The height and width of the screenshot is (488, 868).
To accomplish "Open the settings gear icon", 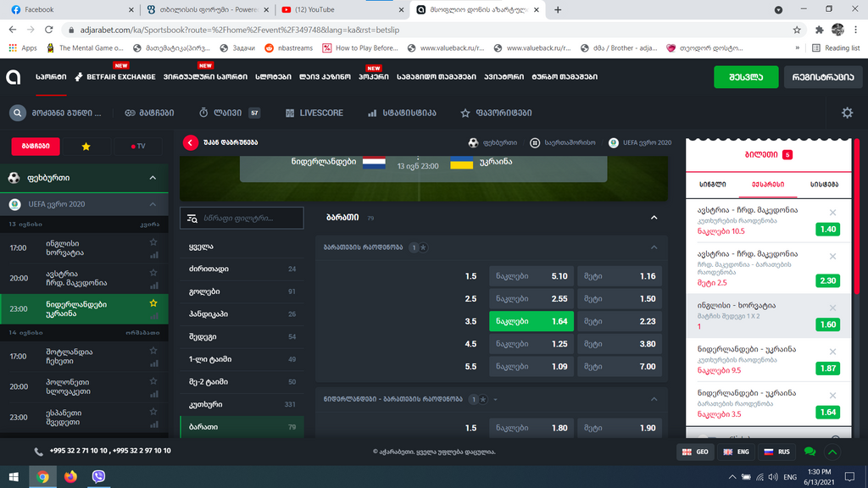I will [x=847, y=113].
